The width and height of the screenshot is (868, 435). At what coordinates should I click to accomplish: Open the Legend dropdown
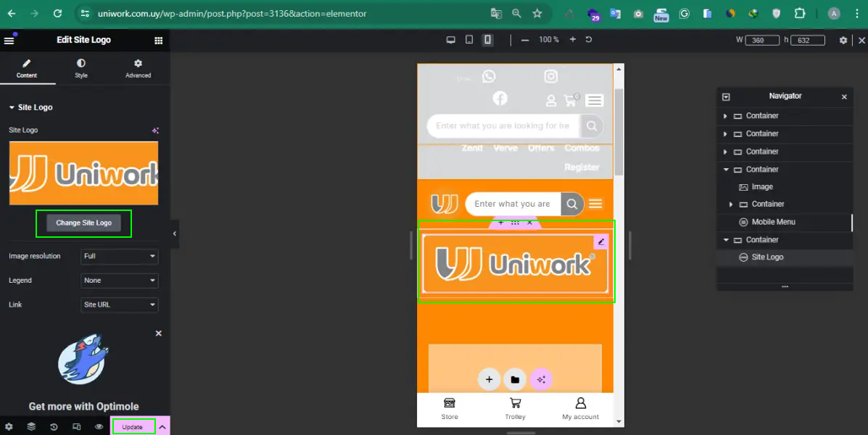coord(120,281)
